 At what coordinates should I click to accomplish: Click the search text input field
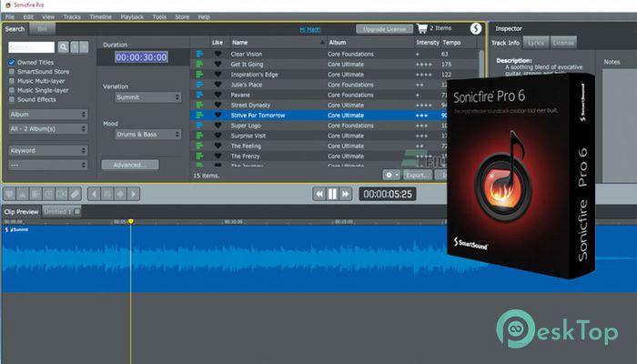[x=31, y=47]
